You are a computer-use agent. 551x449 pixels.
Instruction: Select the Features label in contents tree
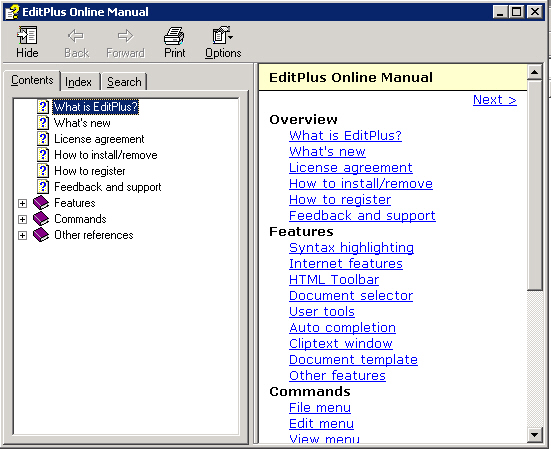(74, 203)
